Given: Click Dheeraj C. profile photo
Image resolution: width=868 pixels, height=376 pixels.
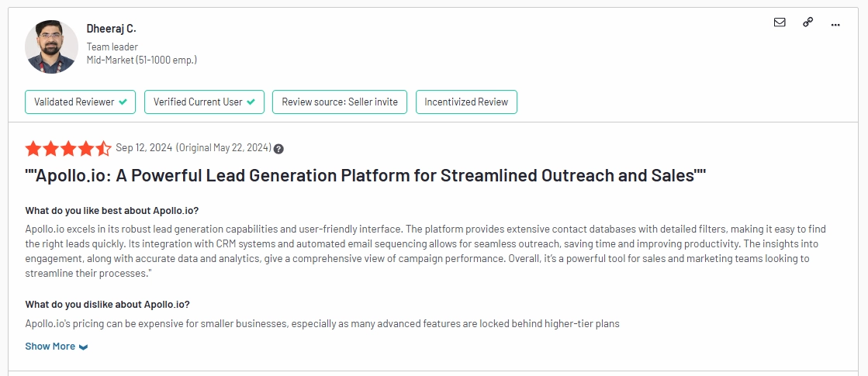Looking at the screenshot, I should tap(51, 47).
